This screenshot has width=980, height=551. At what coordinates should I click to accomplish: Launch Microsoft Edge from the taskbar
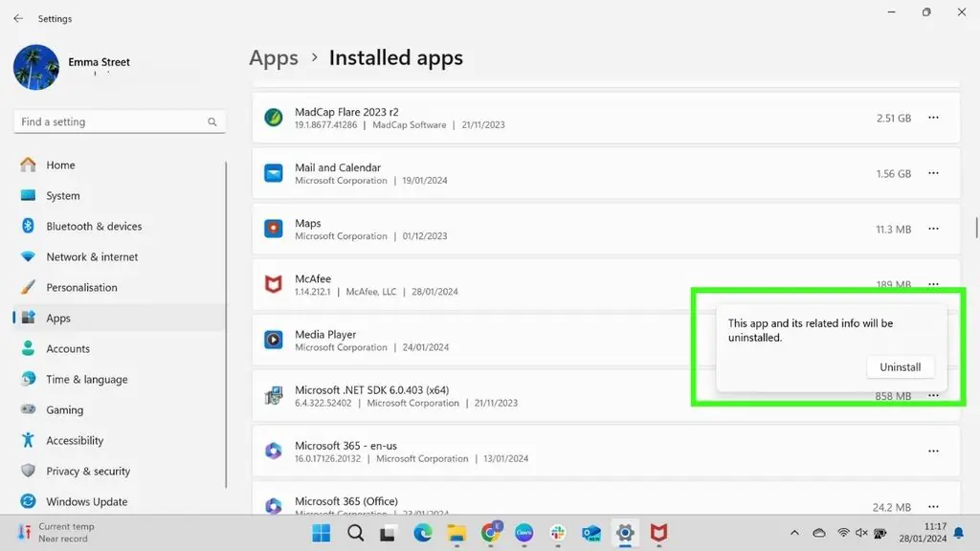[x=422, y=533]
